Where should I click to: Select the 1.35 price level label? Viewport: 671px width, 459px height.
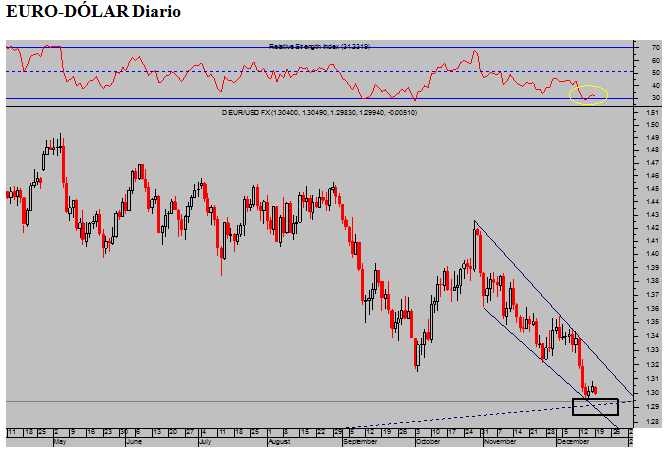click(652, 322)
